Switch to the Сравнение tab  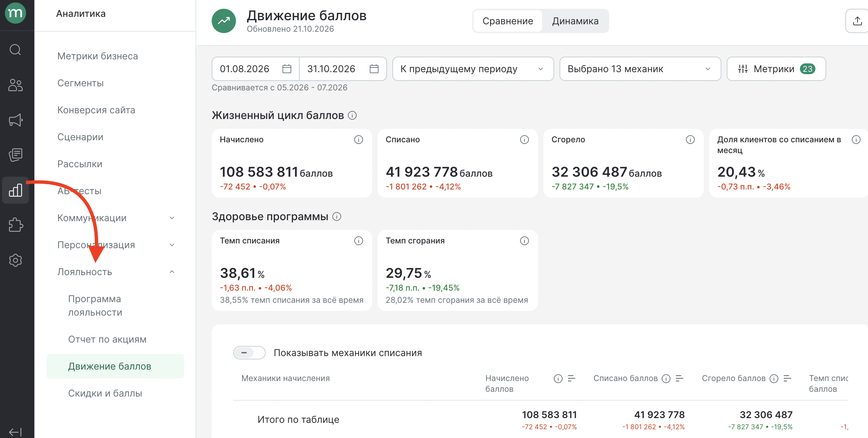[508, 21]
